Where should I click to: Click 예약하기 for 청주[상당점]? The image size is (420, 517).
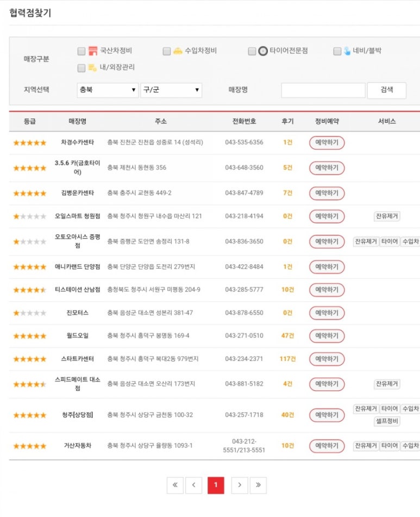point(327,415)
